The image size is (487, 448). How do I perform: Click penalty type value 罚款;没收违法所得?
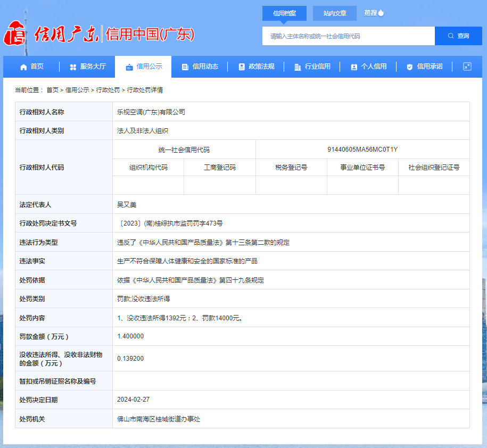pos(144,299)
